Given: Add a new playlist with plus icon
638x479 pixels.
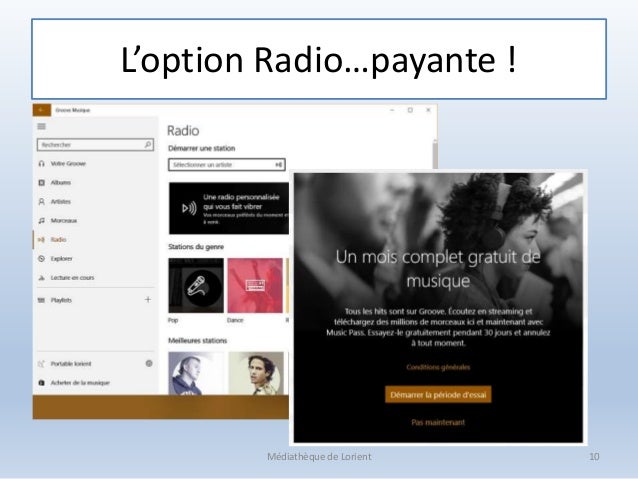Looking at the screenshot, I should [148, 300].
